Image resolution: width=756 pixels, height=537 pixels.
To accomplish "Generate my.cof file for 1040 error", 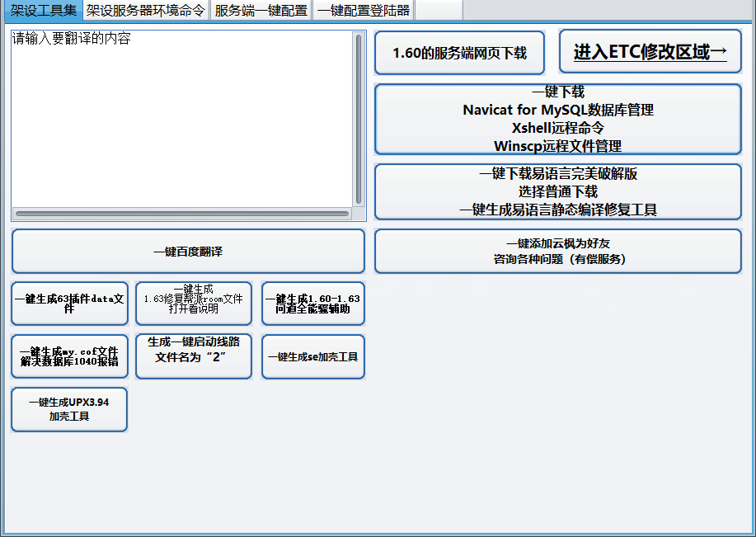I will tap(69, 356).
